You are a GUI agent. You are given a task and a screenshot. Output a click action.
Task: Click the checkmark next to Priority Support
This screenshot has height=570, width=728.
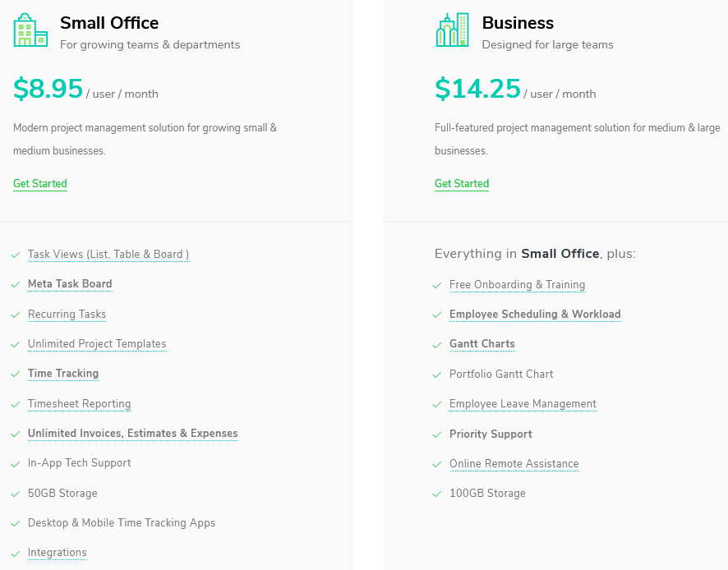click(x=436, y=434)
